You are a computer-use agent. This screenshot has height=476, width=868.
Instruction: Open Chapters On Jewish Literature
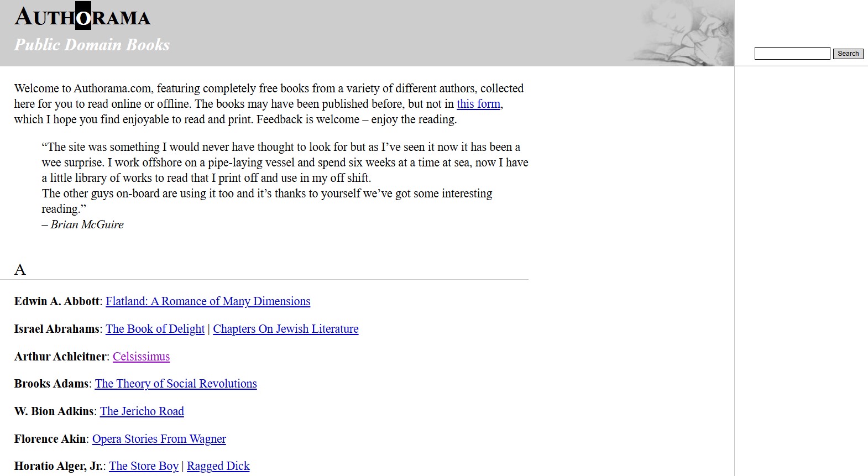click(x=286, y=329)
